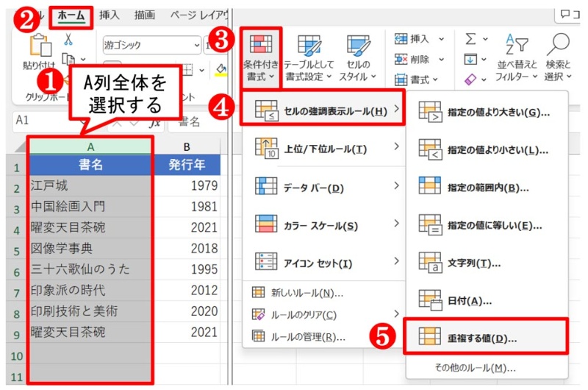Viewport: 588px width, 390px height.
Task: Select 指定の範囲内(B)... rule
Action: point(487,188)
